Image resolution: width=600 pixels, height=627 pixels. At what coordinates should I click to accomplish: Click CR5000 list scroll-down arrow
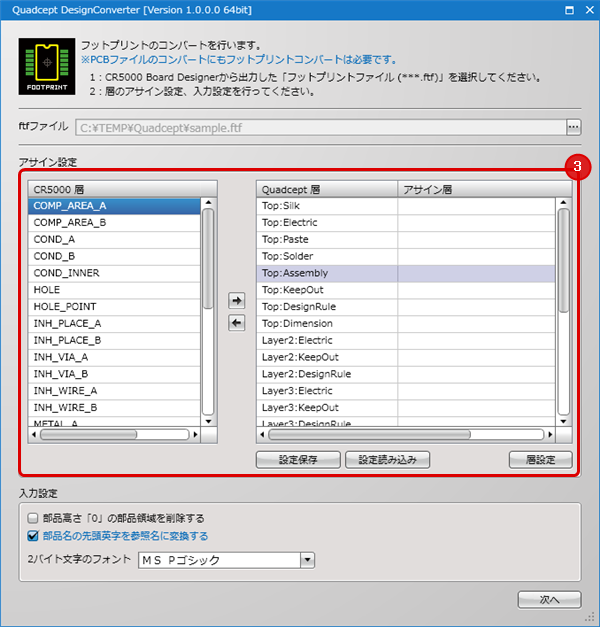pyautogui.click(x=208, y=421)
